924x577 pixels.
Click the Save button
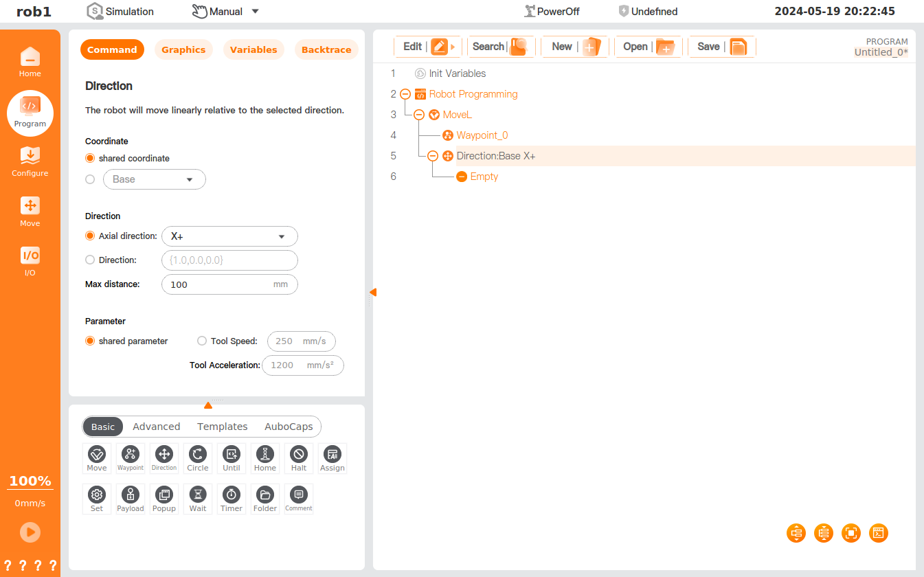[721, 47]
